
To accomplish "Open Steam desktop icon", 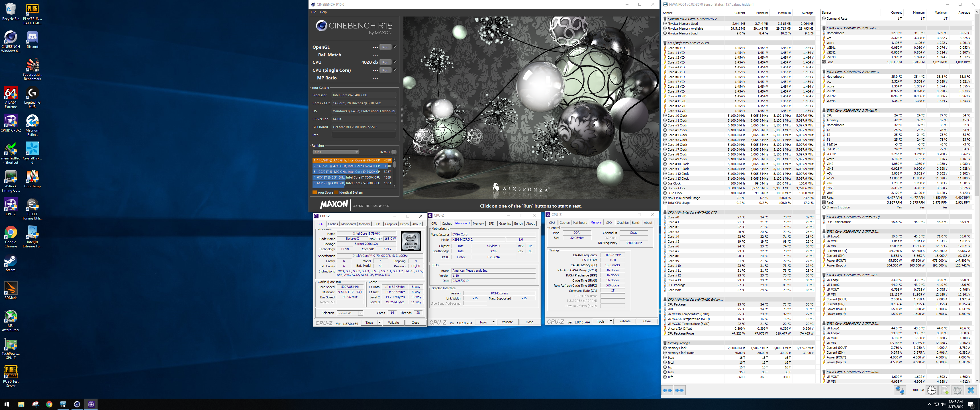I will point(11,263).
